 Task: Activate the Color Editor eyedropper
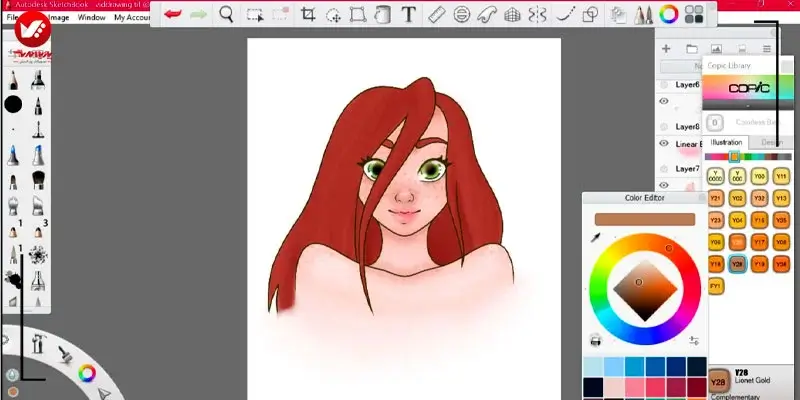click(595, 238)
